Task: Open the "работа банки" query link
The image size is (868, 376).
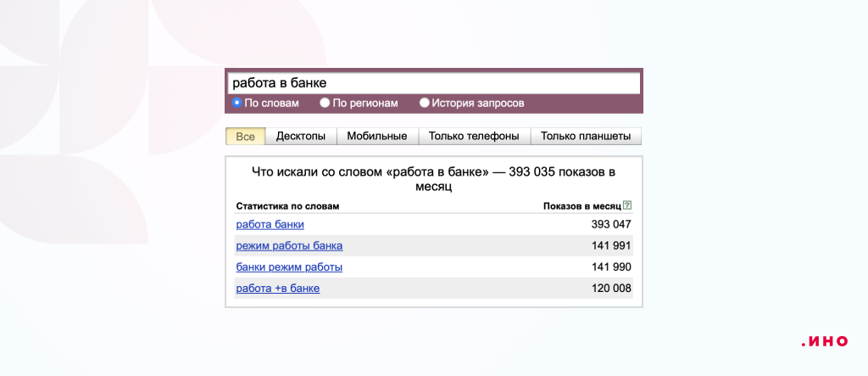Action: tap(270, 224)
